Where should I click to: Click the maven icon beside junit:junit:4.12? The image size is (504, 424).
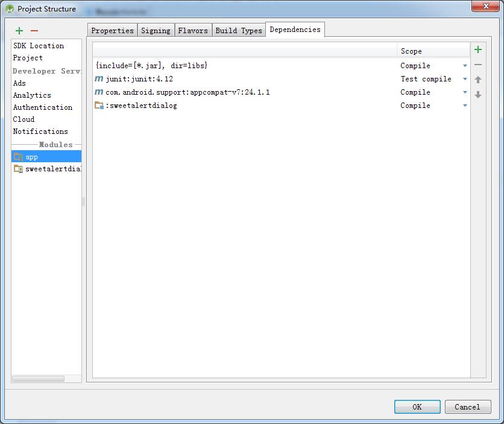tap(99, 79)
